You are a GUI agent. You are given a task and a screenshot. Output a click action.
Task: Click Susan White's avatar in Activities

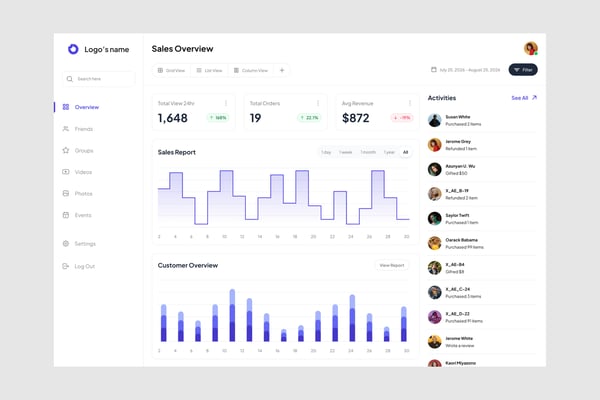point(435,120)
